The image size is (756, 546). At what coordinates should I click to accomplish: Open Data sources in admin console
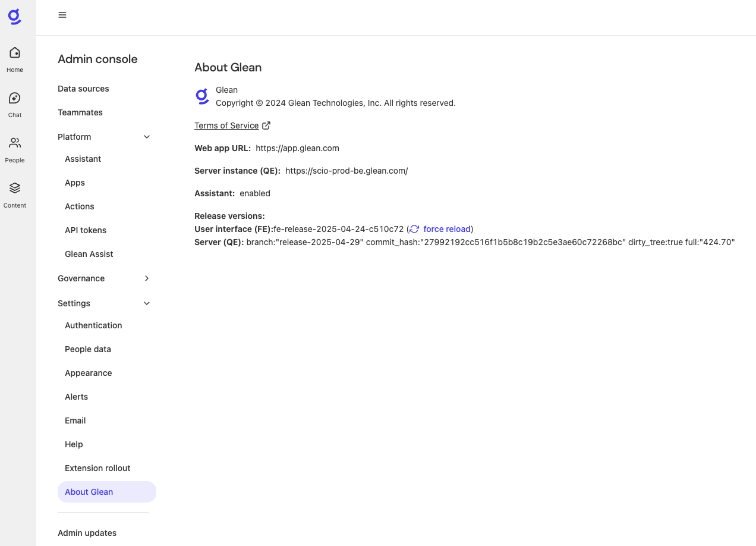click(x=83, y=89)
